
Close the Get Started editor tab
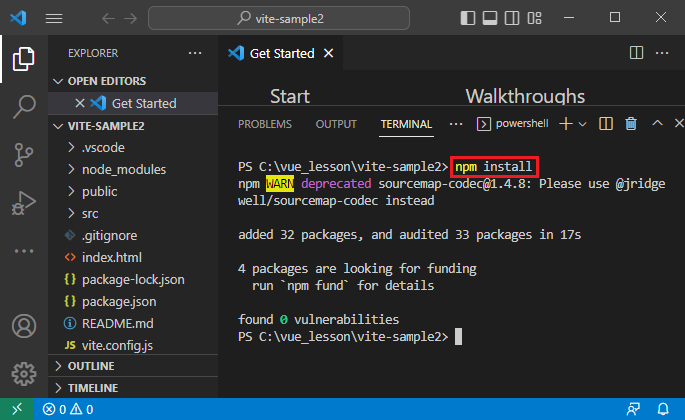point(329,53)
